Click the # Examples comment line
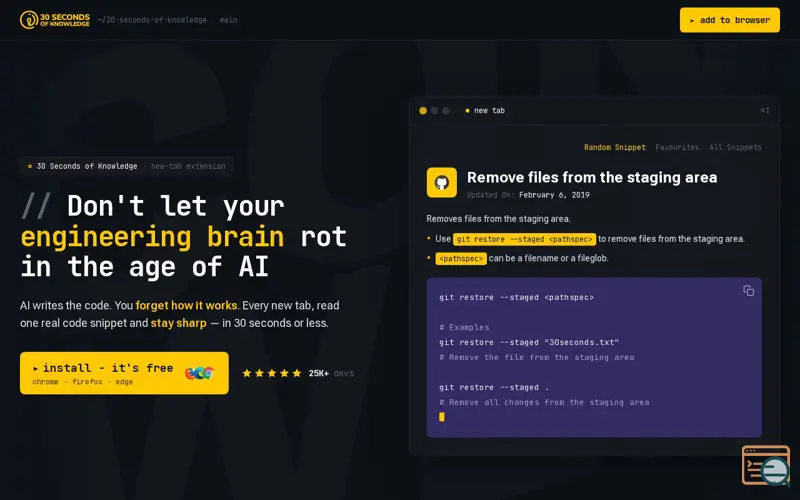800x500 pixels. [464, 328]
